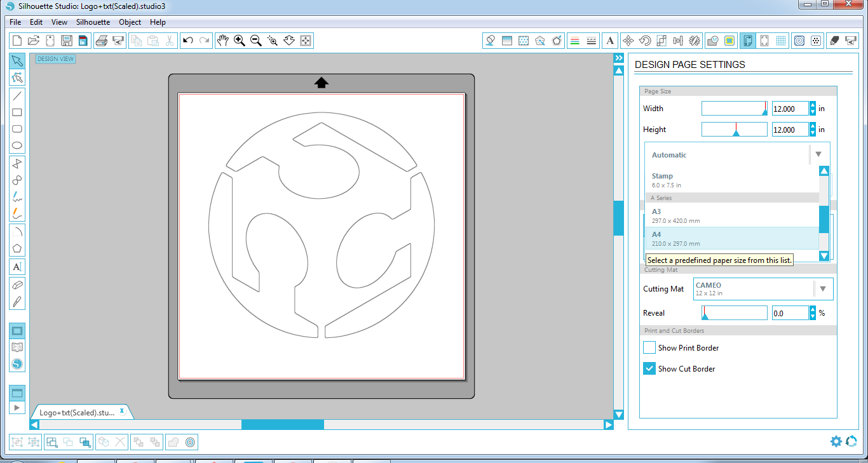
Task: Open Cut Settings blade icon
Action: tap(834, 41)
